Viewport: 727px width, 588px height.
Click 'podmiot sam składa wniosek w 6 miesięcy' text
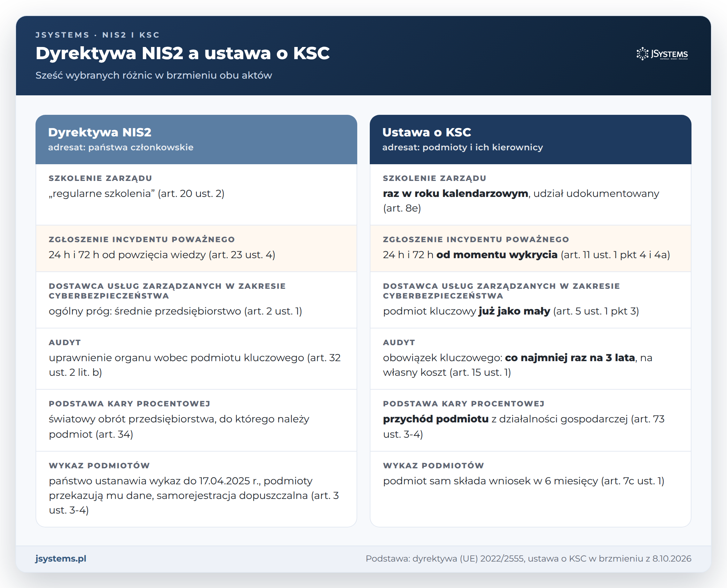tap(491, 481)
